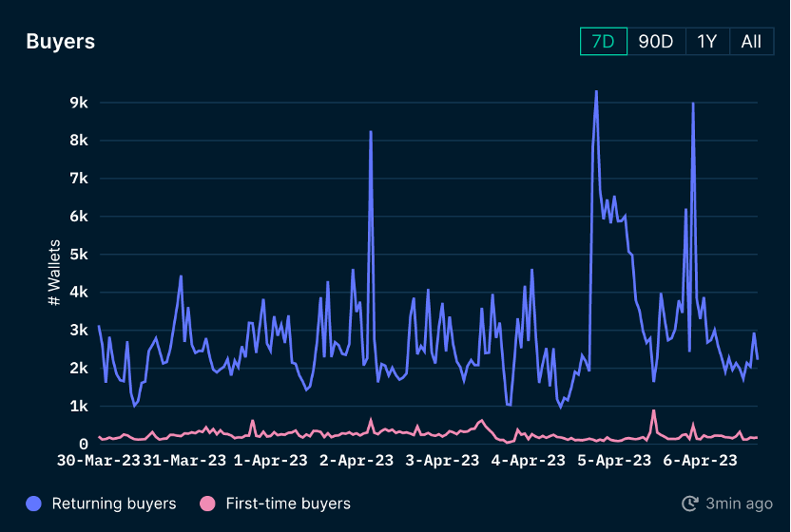The height and width of the screenshot is (532, 791).
Task: Click the # Wallets y-axis title
Action: coord(54,273)
